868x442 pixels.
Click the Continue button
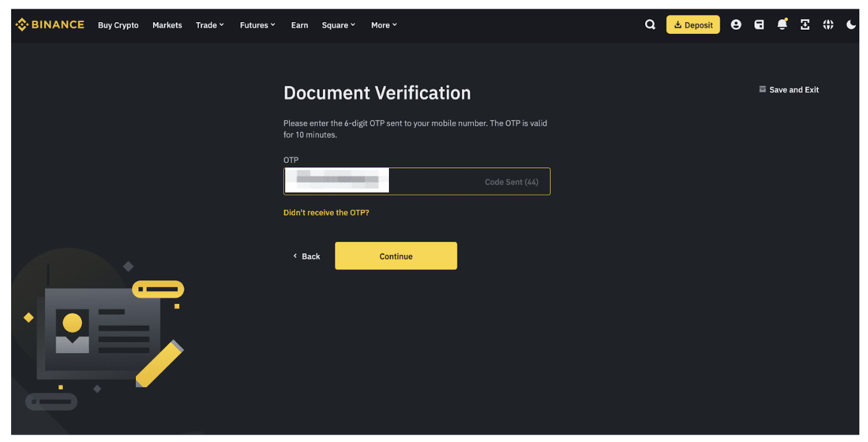(396, 256)
